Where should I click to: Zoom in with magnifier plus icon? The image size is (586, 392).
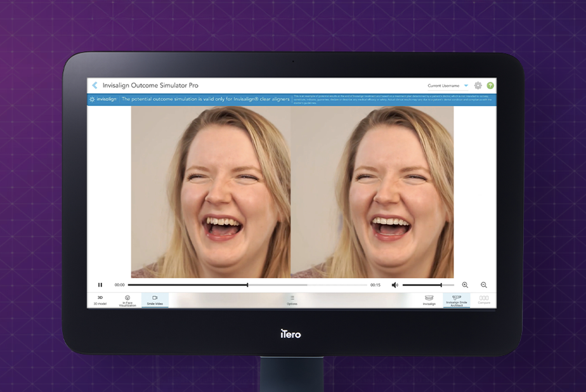(x=465, y=285)
